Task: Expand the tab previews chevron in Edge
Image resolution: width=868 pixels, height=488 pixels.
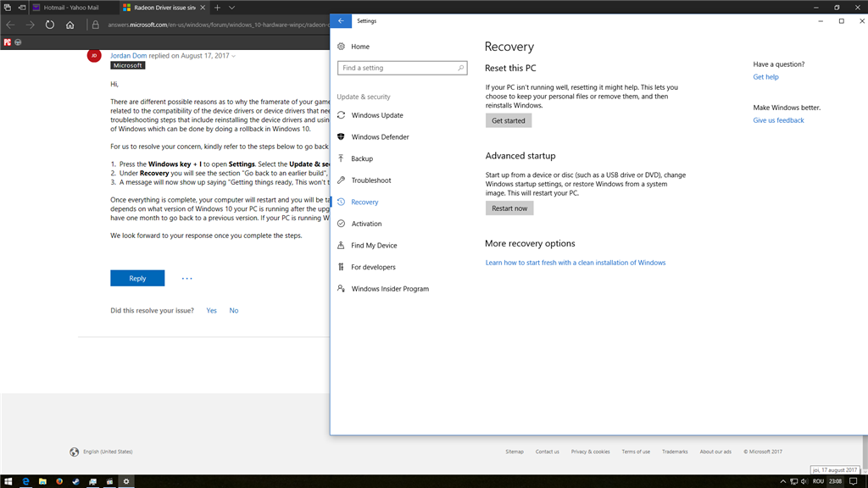Action: 232,8
